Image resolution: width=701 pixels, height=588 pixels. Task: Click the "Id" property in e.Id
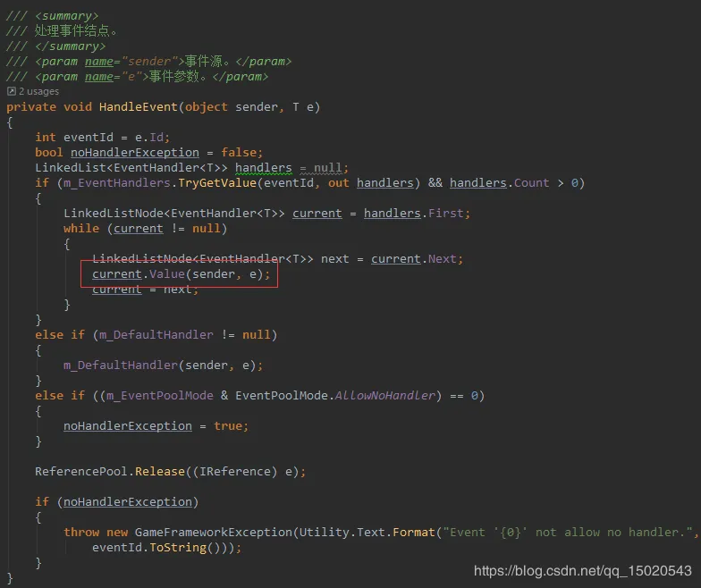pyautogui.click(x=156, y=138)
